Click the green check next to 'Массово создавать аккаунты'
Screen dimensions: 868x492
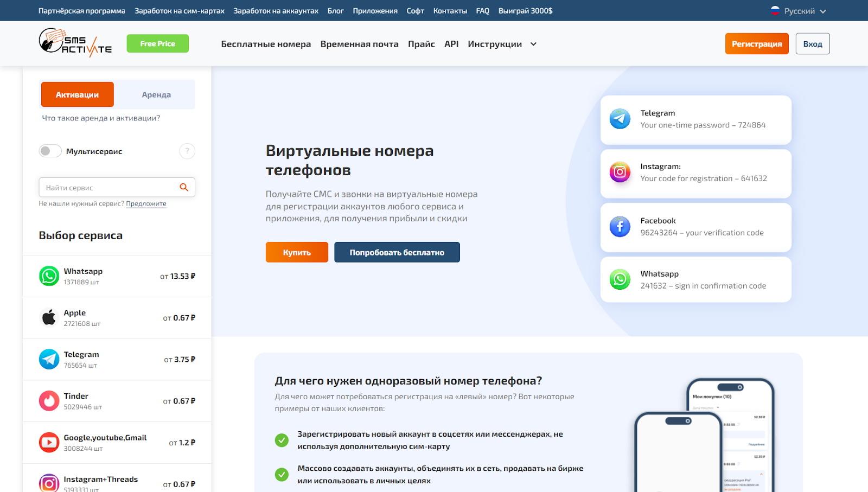(x=282, y=475)
